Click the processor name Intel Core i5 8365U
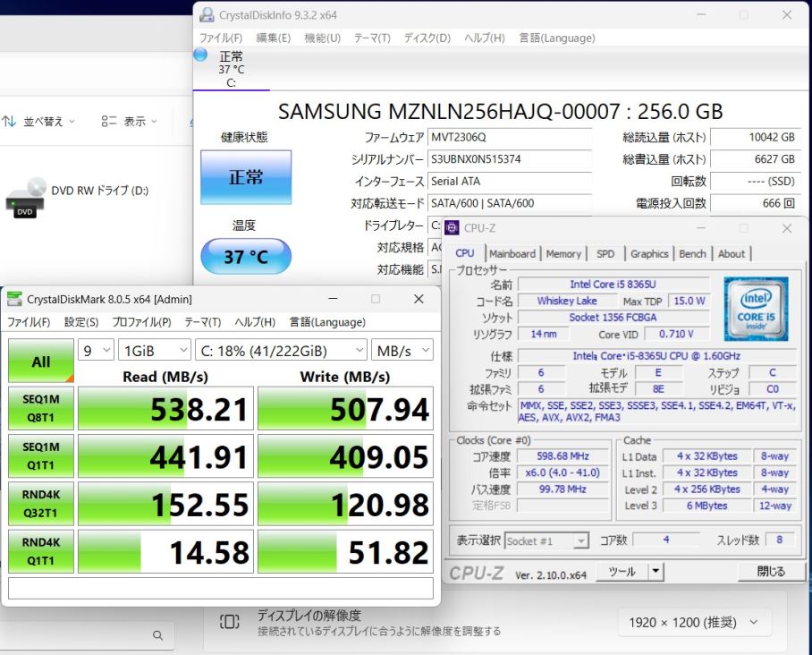The height and width of the screenshot is (655, 812). coord(613,284)
